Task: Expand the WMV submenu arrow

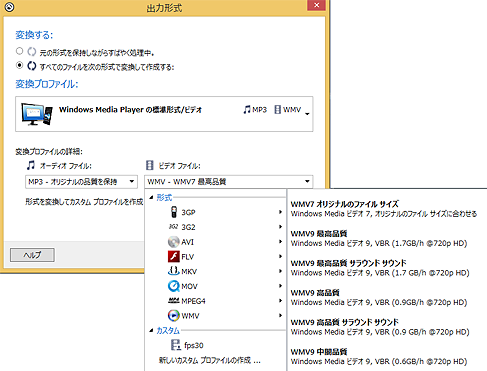Action: tap(280, 315)
